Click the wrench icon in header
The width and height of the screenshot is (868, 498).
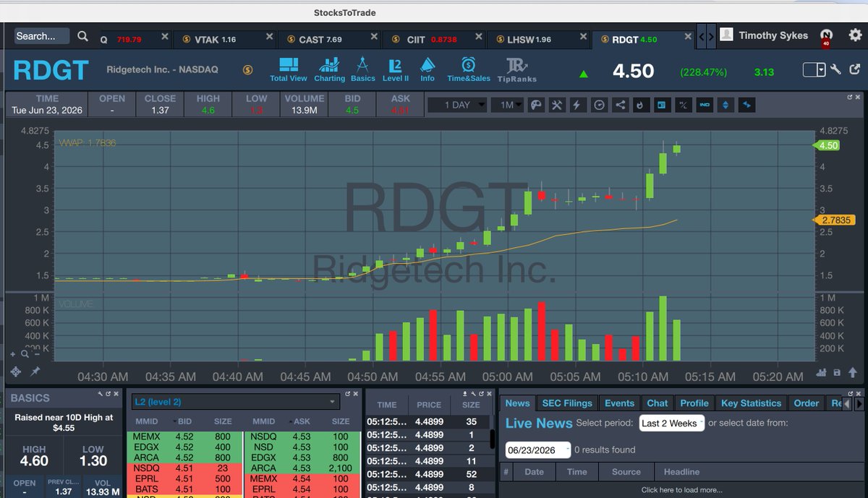(x=835, y=70)
